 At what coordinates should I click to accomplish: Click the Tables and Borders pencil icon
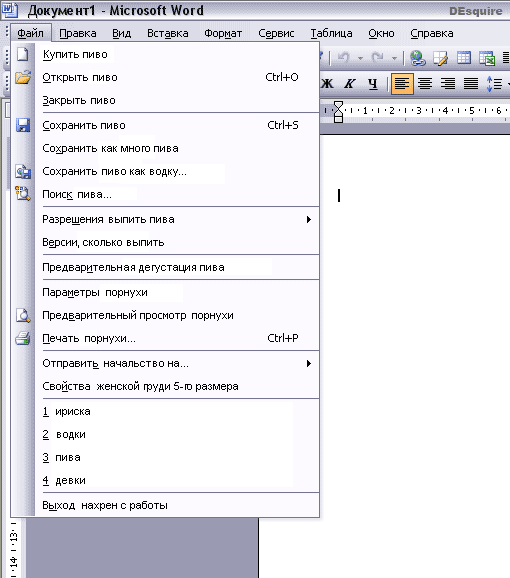[441, 58]
